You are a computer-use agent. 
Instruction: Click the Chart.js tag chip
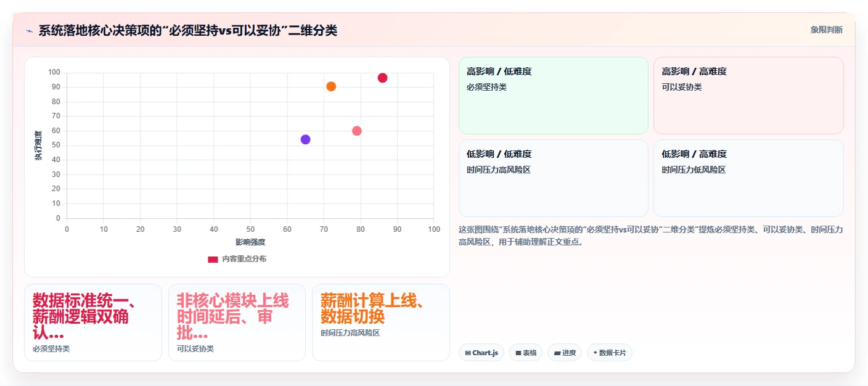click(481, 353)
